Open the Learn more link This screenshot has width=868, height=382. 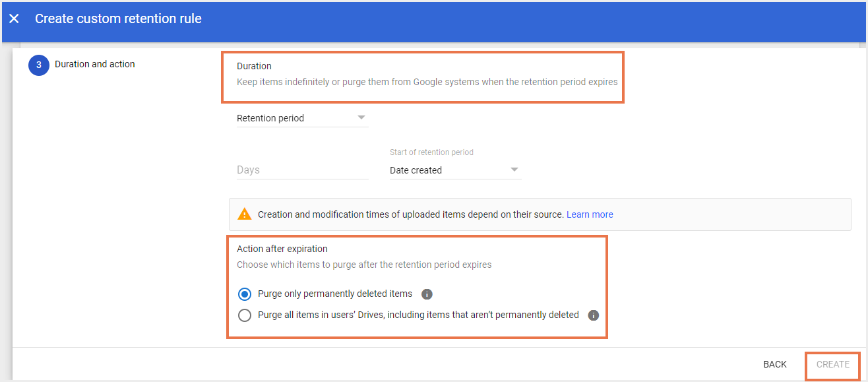point(590,214)
